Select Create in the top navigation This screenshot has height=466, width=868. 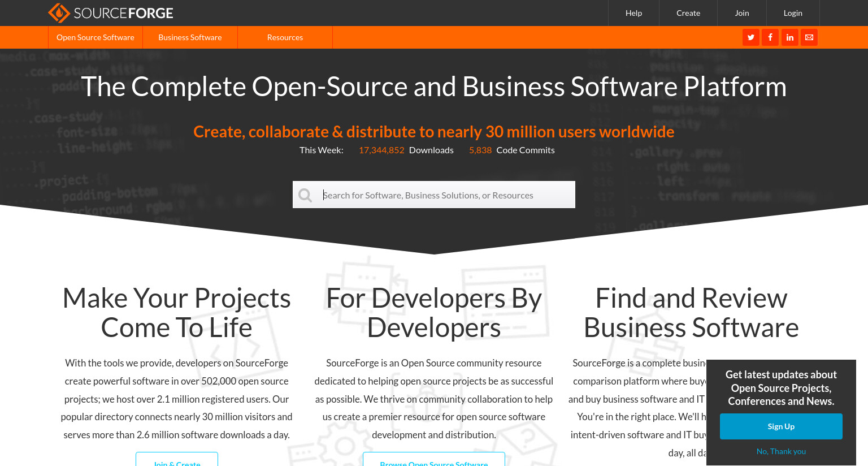(x=688, y=13)
